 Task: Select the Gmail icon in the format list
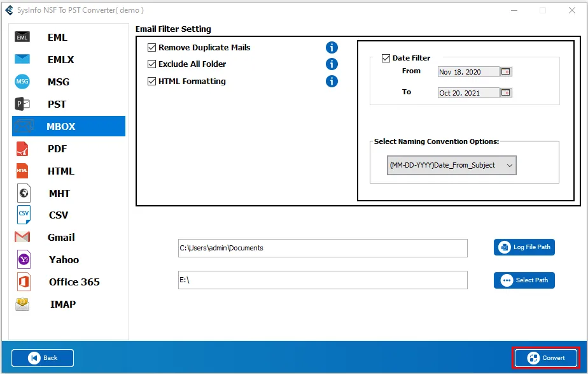(x=22, y=238)
